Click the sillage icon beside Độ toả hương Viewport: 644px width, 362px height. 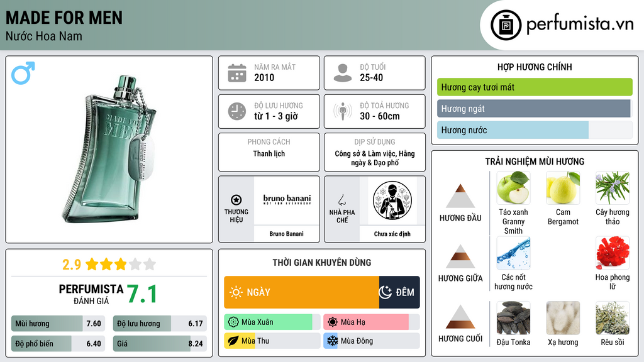[x=343, y=111]
